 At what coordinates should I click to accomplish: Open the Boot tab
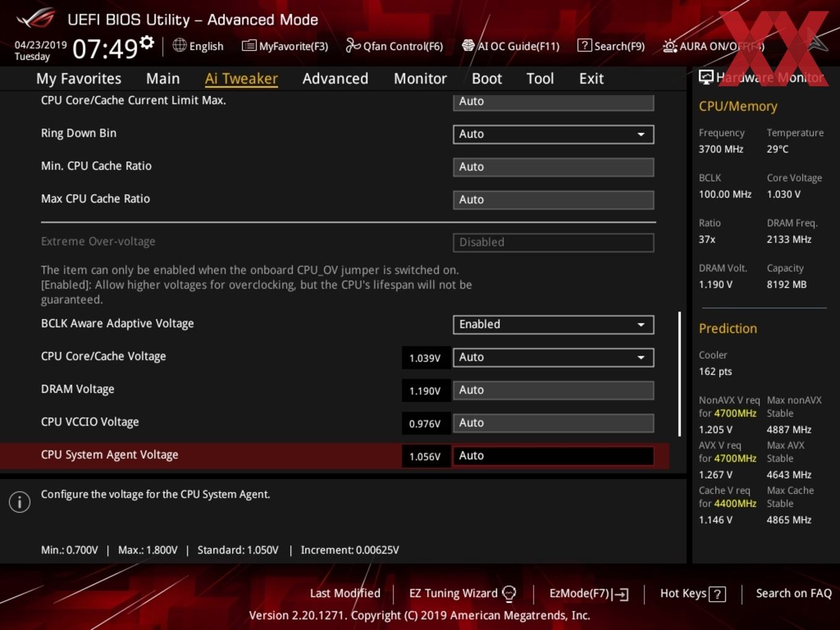(487, 78)
